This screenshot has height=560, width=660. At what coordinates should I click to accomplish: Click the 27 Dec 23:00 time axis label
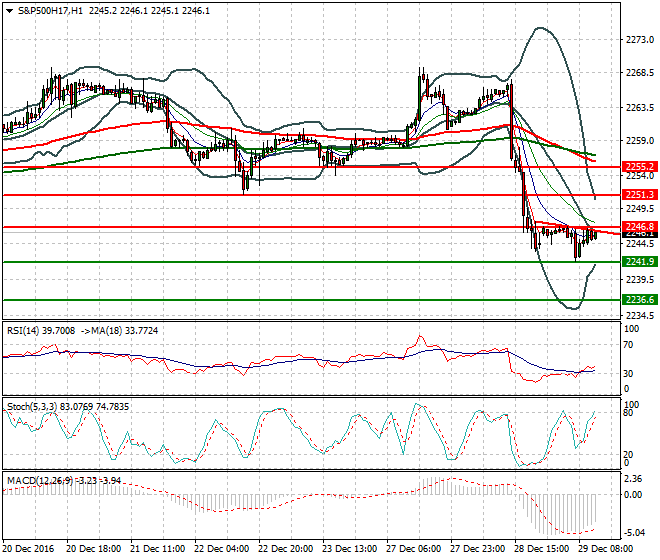pos(477,549)
